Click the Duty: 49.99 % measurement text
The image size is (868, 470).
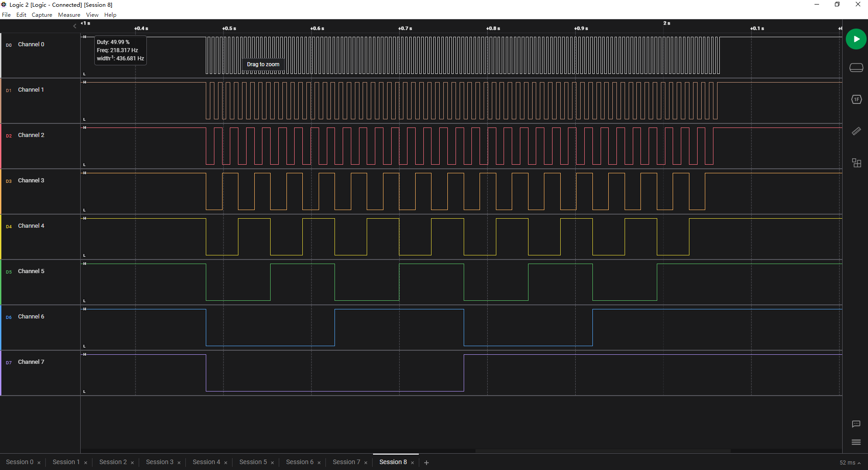coord(113,42)
